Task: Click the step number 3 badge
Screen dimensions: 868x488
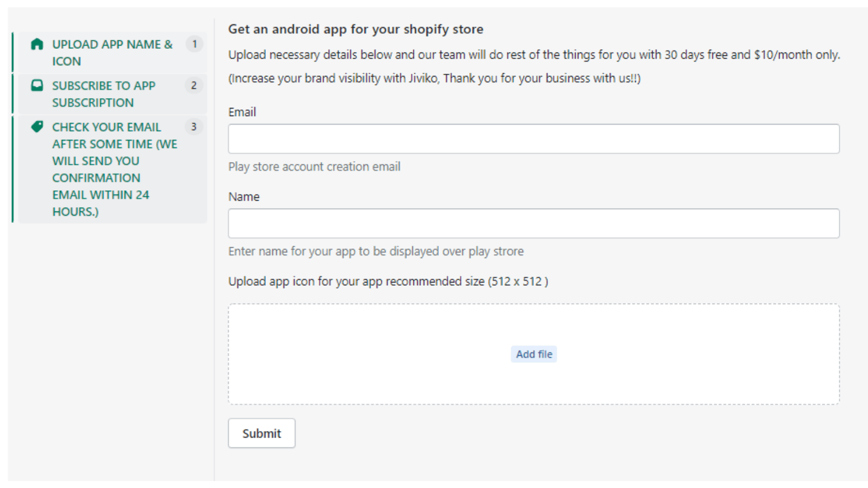Action: pyautogui.click(x=194, y=127)
